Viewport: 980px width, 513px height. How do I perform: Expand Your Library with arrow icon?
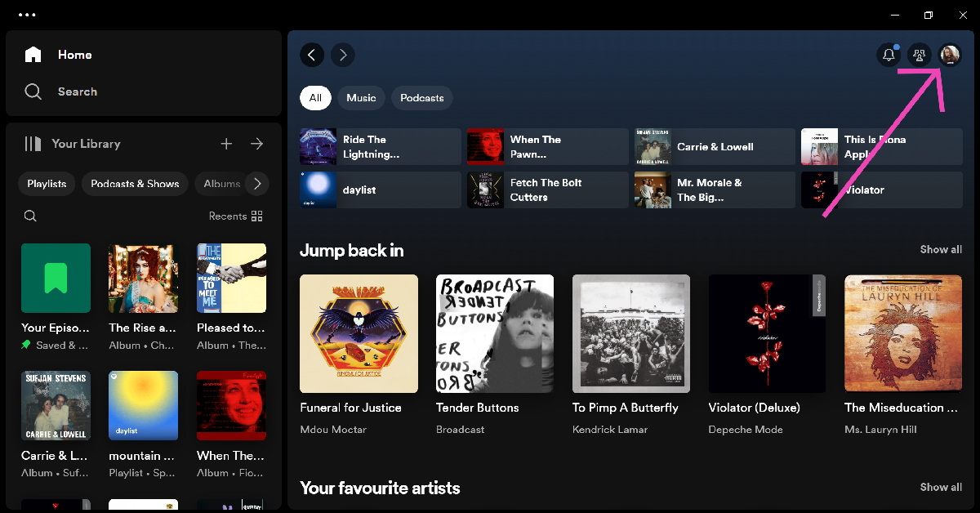[256, 144]
